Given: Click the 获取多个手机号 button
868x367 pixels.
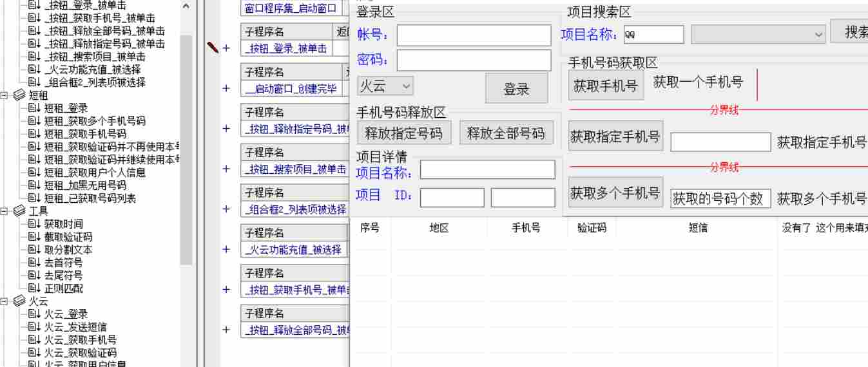Looking at the screenshot, I should click(615, 193).
